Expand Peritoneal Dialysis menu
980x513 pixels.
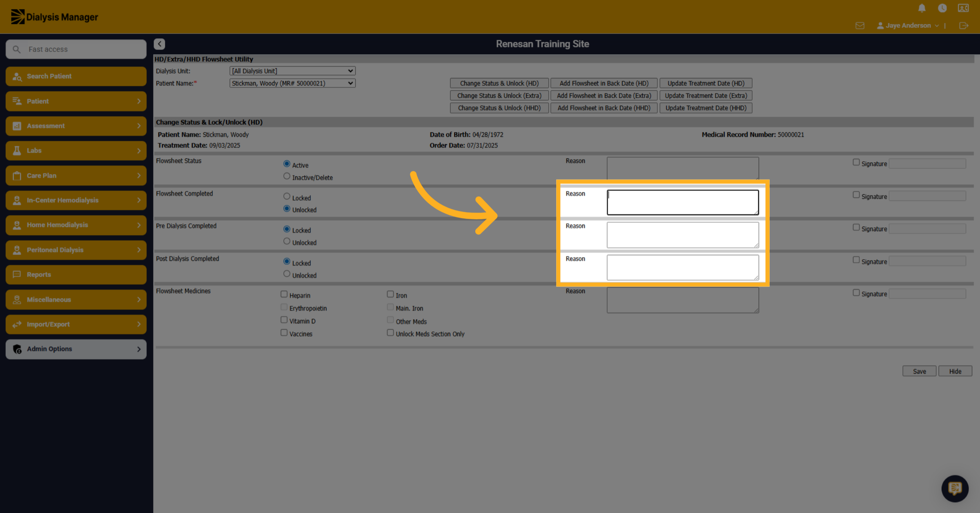76,250
